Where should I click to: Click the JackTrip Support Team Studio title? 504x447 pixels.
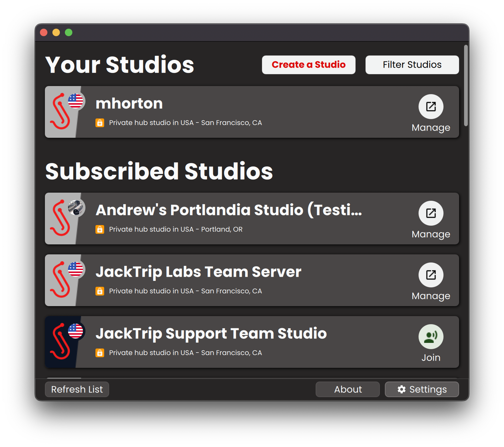(211, 334)
